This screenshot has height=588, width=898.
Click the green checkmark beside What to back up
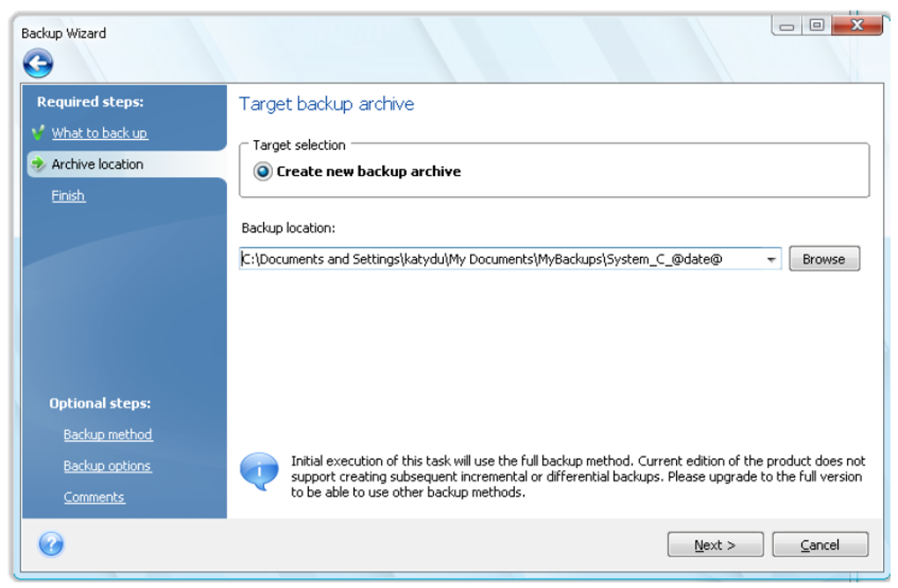point(38,133)
